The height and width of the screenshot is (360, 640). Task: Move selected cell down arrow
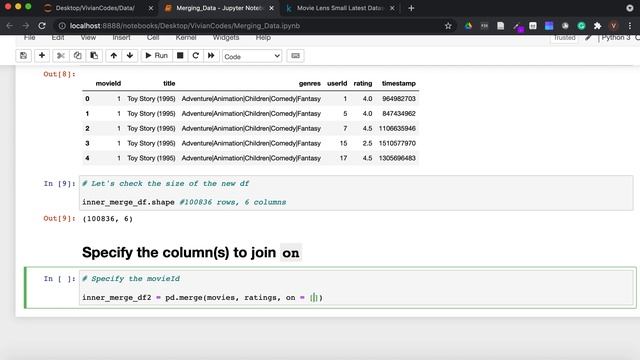coord(130,56)
